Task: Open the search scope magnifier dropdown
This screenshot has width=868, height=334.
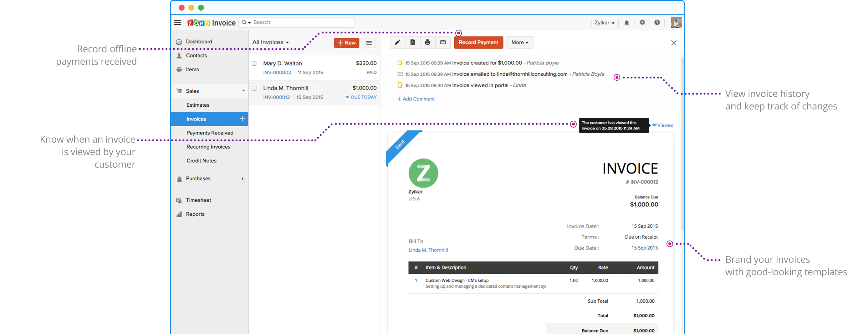Action: (246, 23)
